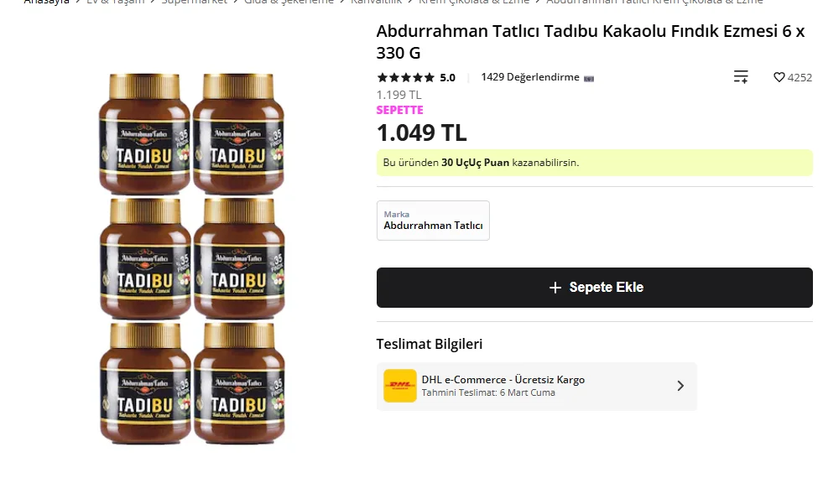Go to Kahvaltılık in the breadcrumb
Viewport: 823px width, 504px height.
click(x=377, y=3)
